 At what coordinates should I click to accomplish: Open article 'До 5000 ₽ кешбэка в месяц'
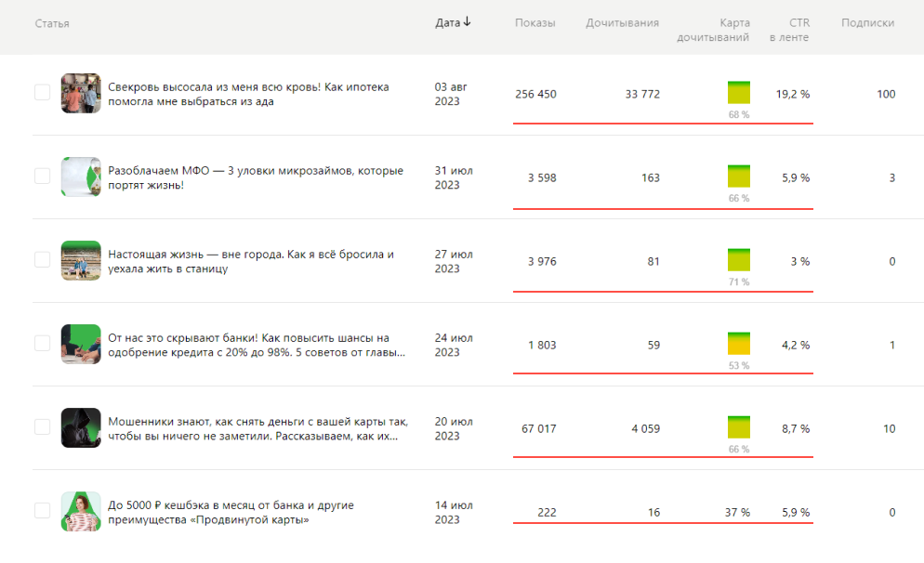(x=231, y=512)
